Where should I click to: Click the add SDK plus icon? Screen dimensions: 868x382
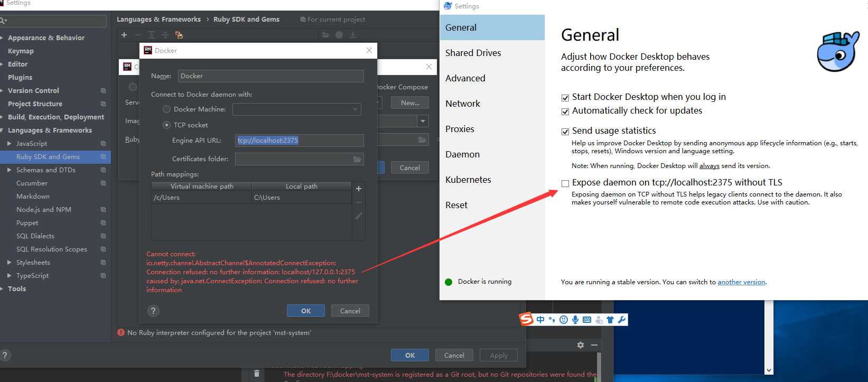coord(124,35)
